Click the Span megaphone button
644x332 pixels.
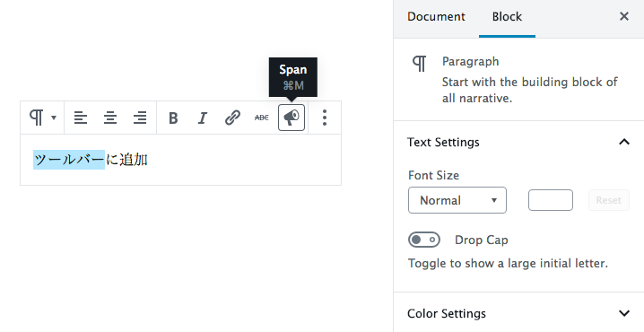pos(292,118)
